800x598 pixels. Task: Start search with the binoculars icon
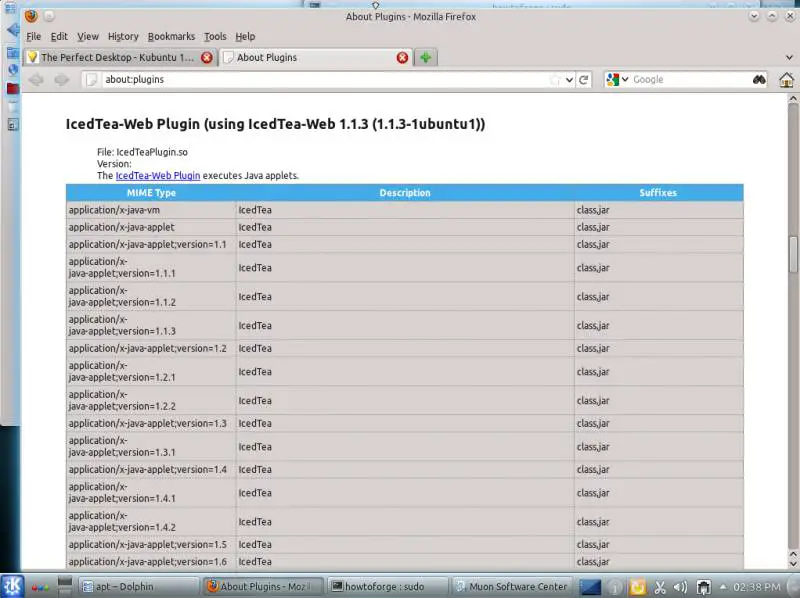(759, 80)
